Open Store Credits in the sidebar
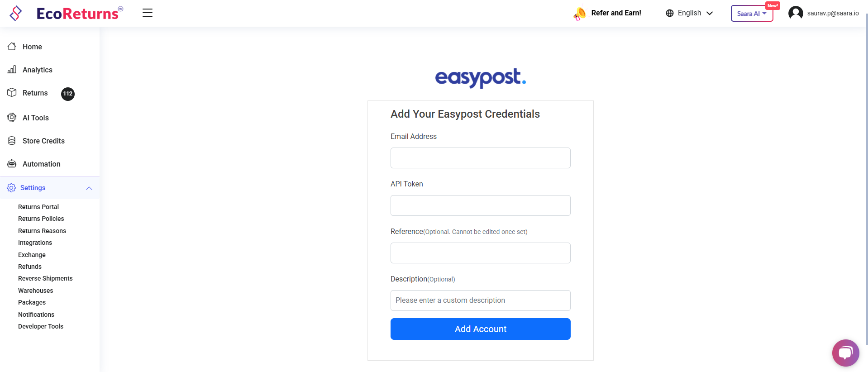The width and height of the screenshot is (868, 372). click(43, 141)
